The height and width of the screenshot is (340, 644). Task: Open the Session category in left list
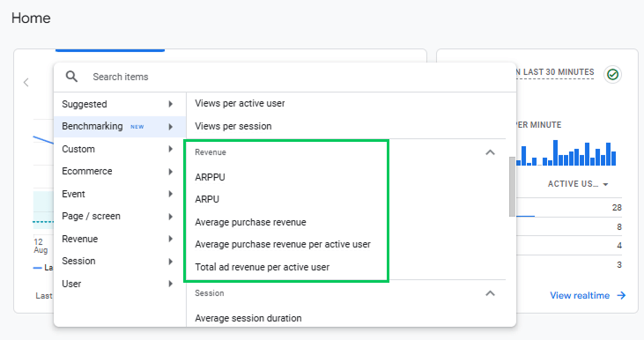[x=120, y=261]
